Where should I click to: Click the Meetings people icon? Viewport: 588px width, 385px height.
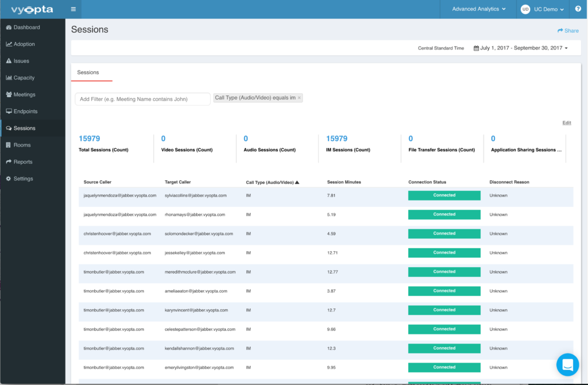tap(9, 95)
